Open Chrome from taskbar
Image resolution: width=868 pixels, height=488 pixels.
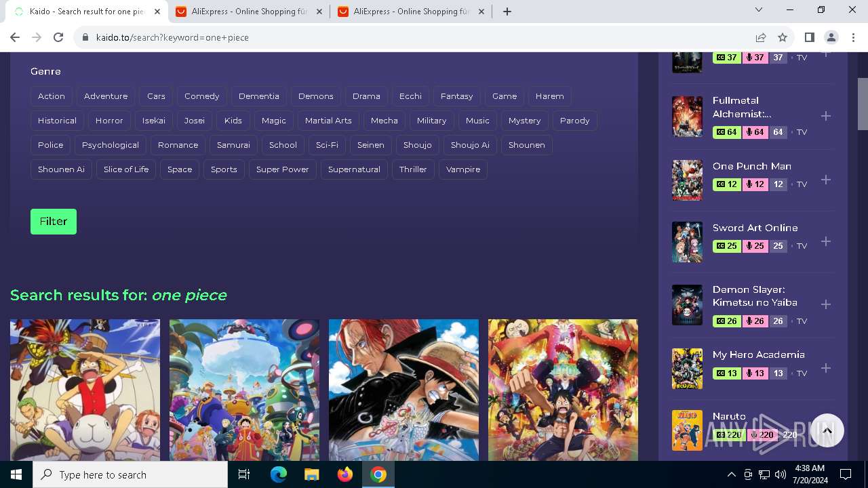click(x=378, y=474)
